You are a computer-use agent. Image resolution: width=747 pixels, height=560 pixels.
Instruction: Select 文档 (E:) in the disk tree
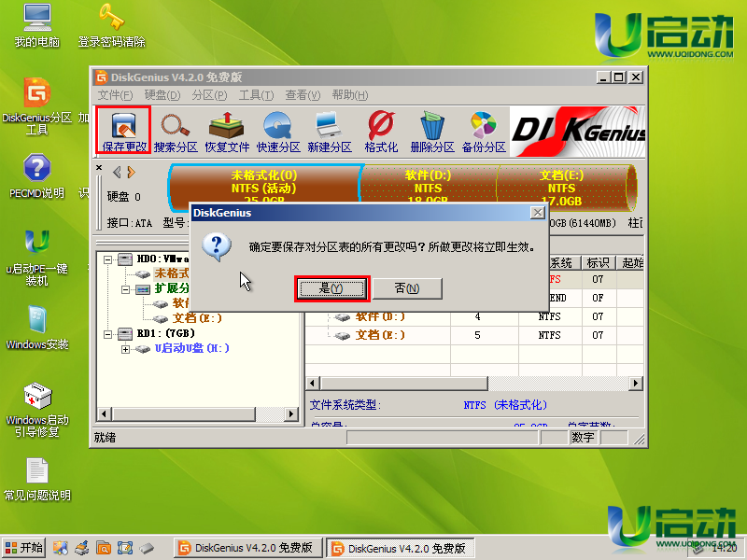tap(197, 318)
